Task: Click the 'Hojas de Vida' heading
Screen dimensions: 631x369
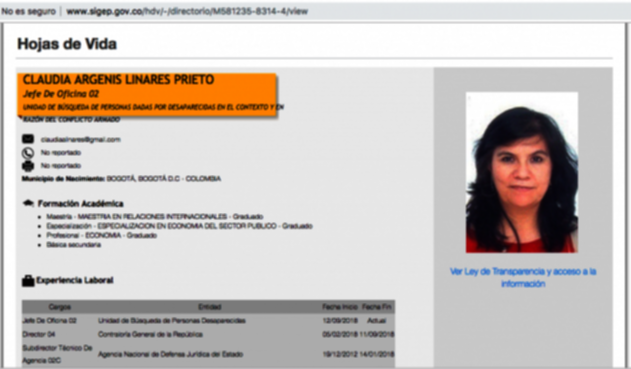Action: (x=67, y=44)
